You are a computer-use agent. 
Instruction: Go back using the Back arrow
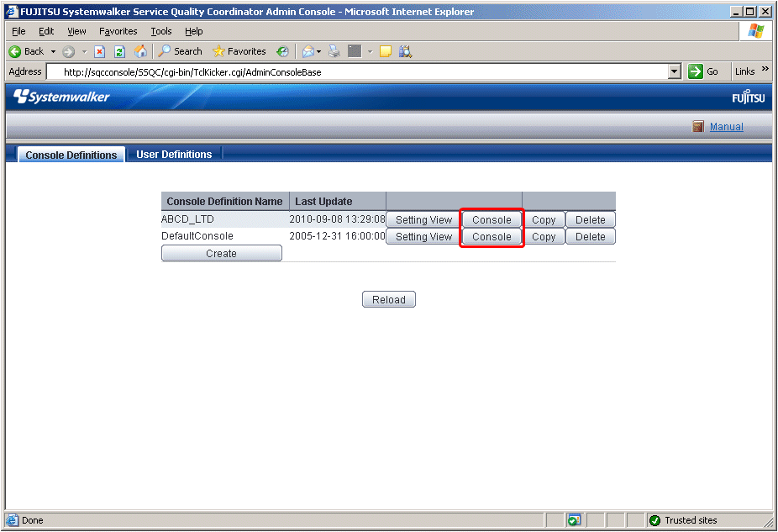tap(26, 51)
